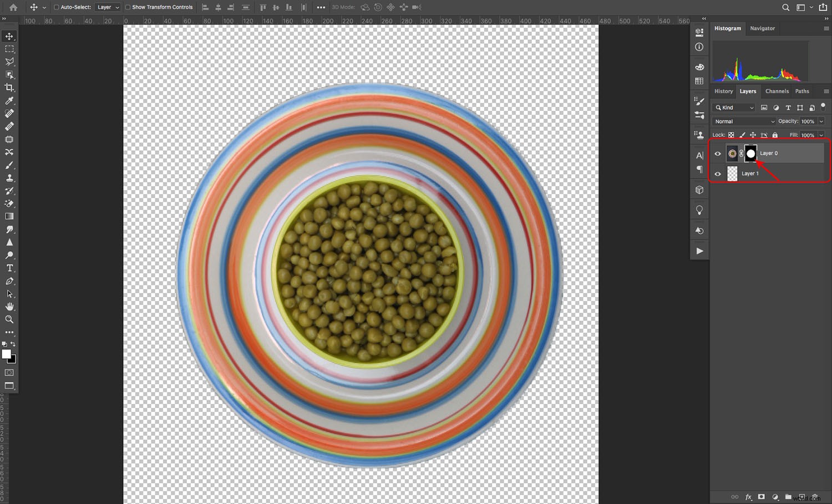The width and height of the screenshot is (832, 504).
Task: Select the Move tool
Action: (9, 35)
